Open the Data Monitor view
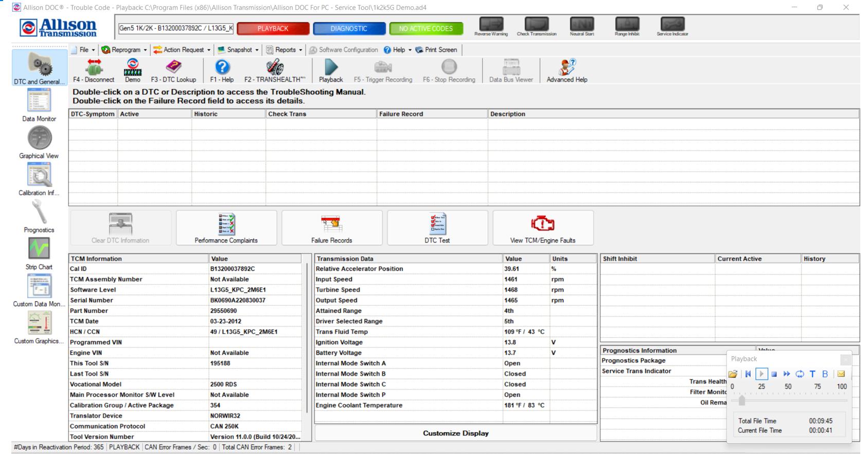 (x=39, y=104)
